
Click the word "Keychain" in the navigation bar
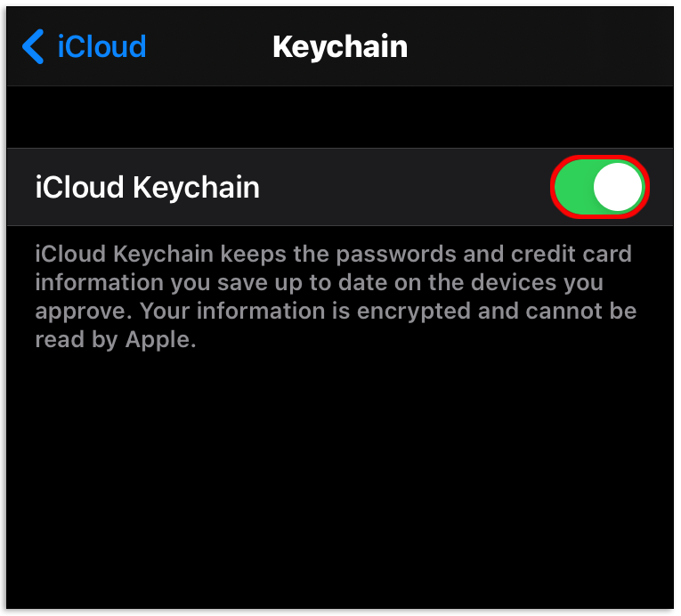(340, 46)
